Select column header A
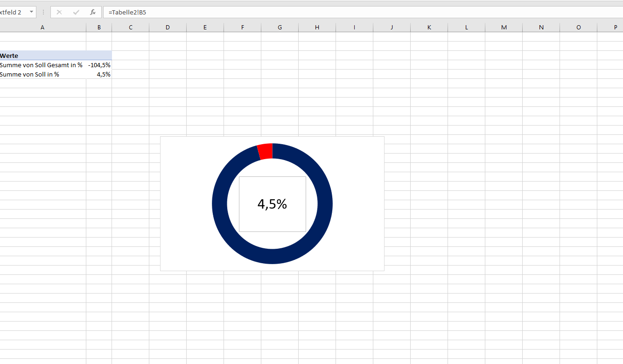623x364 pixels. click(42, 27)
